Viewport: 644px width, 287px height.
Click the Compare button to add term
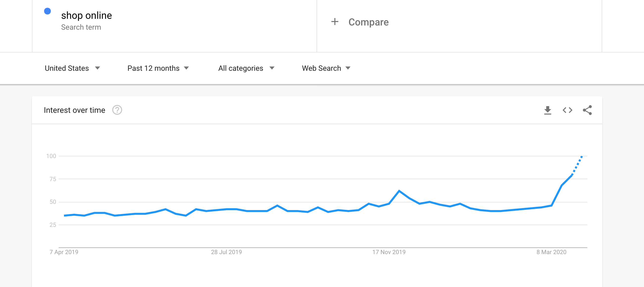pyautogui.click(x=360, y=22)
